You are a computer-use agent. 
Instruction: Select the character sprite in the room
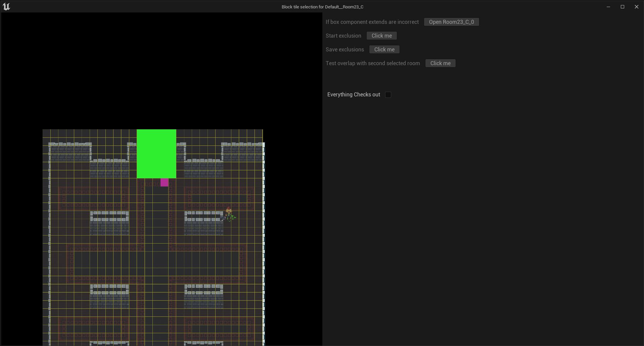point(229,214)
